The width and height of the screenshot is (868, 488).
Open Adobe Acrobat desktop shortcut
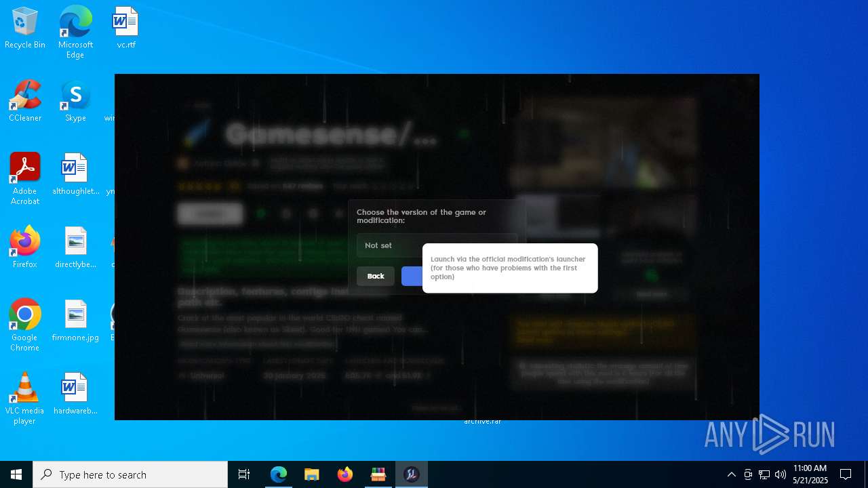point(25,179)
